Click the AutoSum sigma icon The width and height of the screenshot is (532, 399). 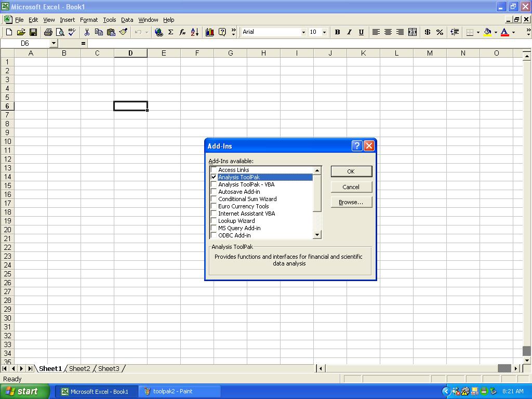(x=170, y=32)
